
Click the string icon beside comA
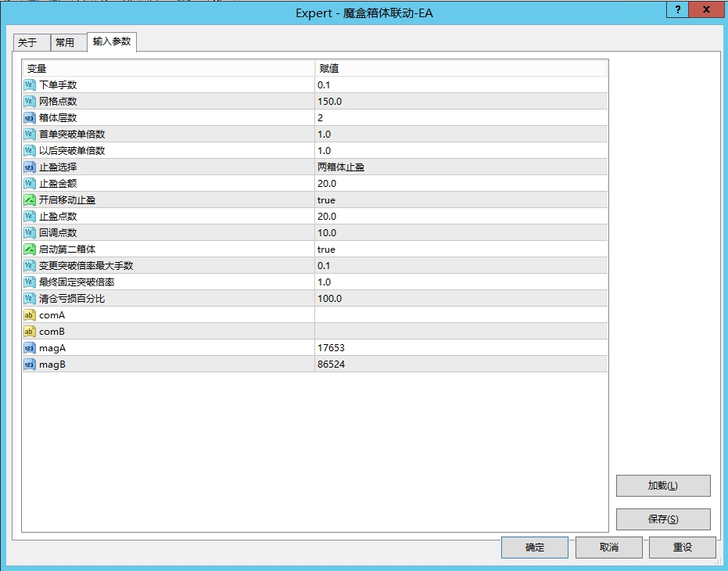[x=30, y=314]
